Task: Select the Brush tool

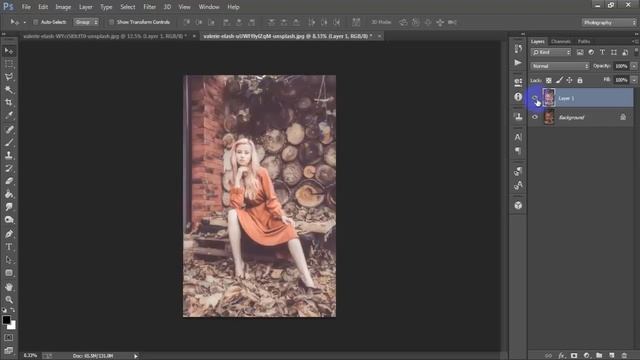Action: 9,142
